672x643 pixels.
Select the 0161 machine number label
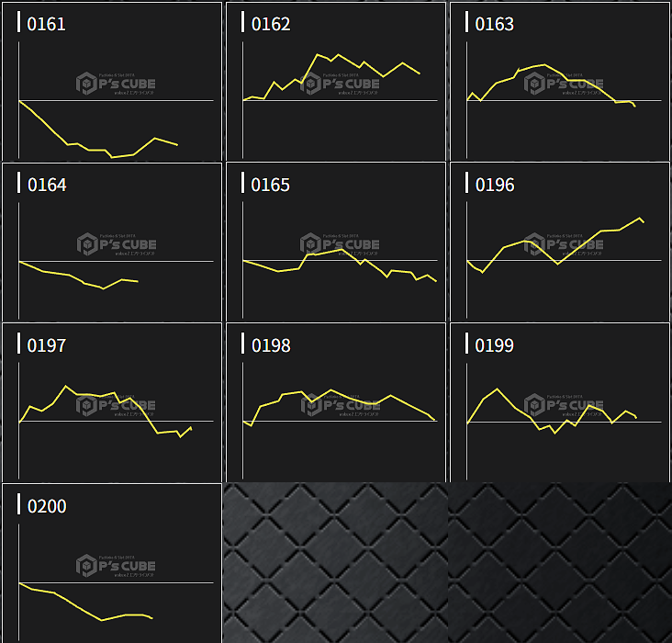(x=47, y=24)
